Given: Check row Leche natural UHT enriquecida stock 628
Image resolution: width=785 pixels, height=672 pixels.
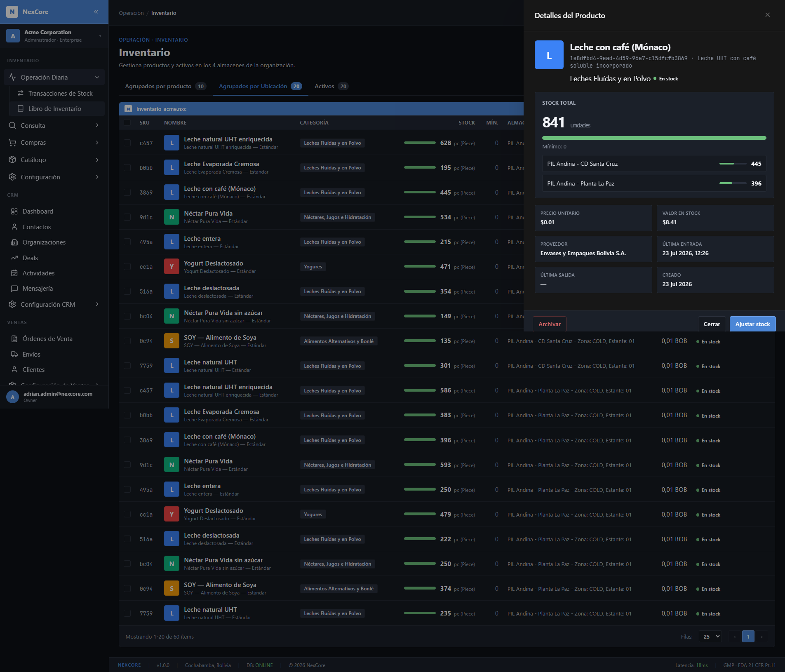Looking at the screenshot, I should point(127,143).
